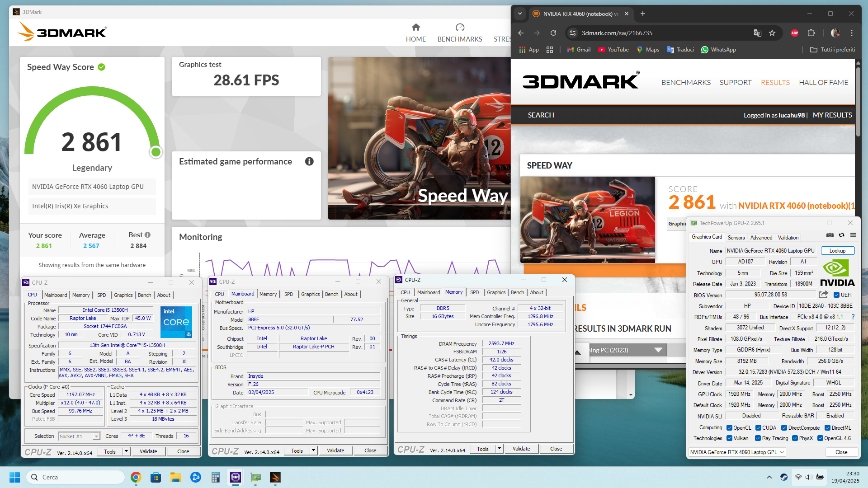Screen dimensions: 868x488
Task: Open the Steam tray icon
Action: [x=784, y=477]
